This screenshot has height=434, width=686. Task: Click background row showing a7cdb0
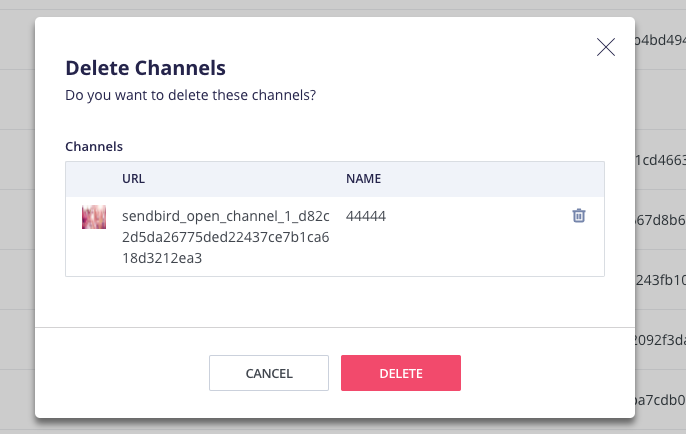(660, 400)
